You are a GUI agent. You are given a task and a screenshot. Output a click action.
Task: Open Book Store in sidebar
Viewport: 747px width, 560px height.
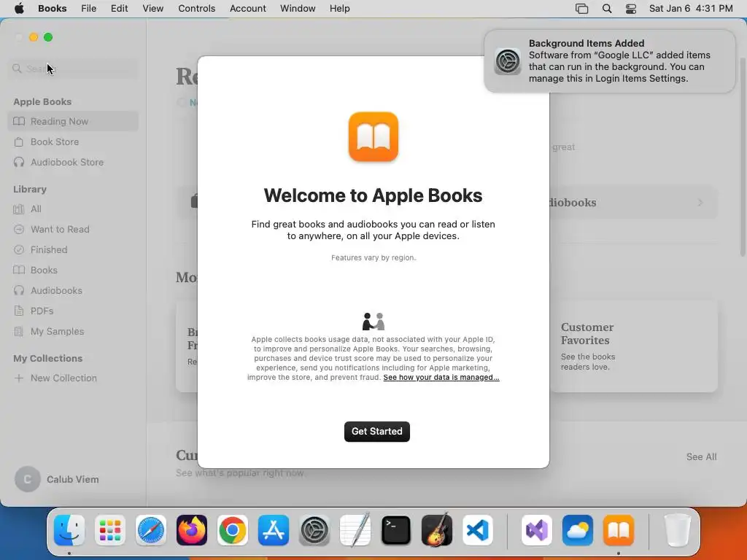(73, 142)
